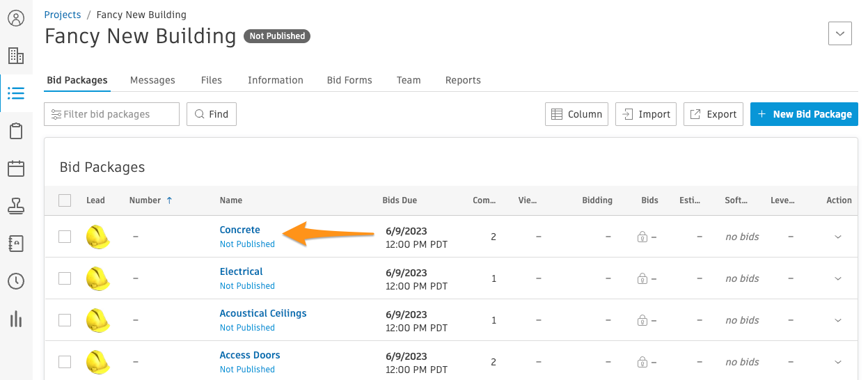Expand Action menu for Access Doors row
The height and width of the screenshot is (380, 868).
pos(838,362)
